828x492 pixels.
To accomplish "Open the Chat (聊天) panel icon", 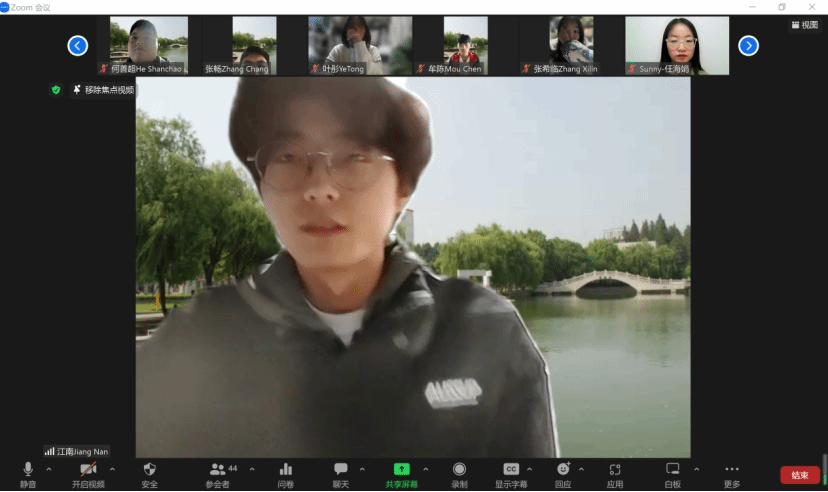I will [x=341, y=475].
